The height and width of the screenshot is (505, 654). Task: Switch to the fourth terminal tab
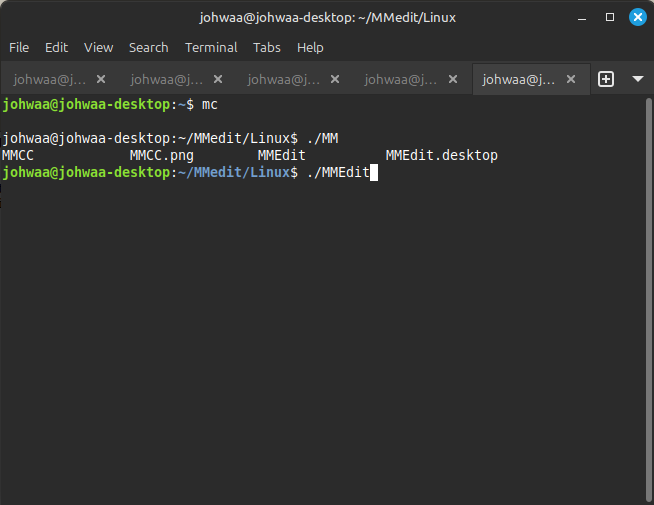pyautogui.click(x=400, y=79)
